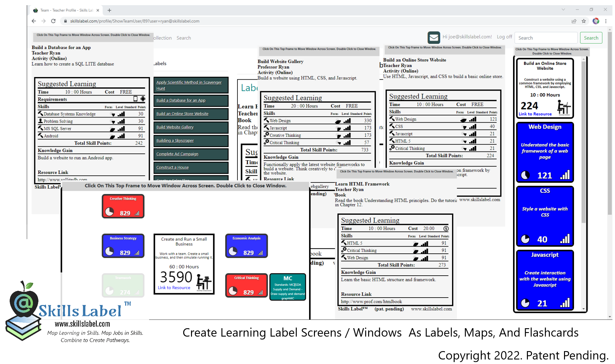This screenshot has height=364, width=615.
Task: Click the dollar cost icon on HTML Framework label
Action: click(x=446, y=229)
